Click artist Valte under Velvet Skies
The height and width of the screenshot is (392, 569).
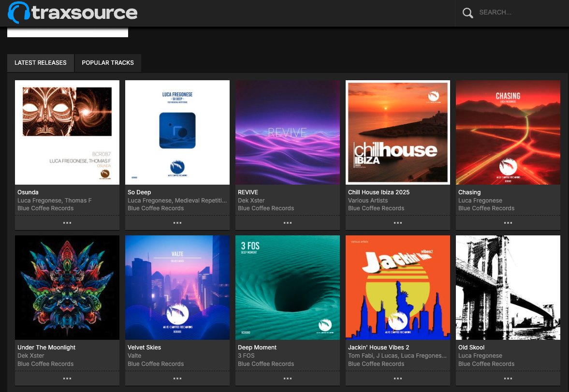pyautogui.click(x=134, y=356)
